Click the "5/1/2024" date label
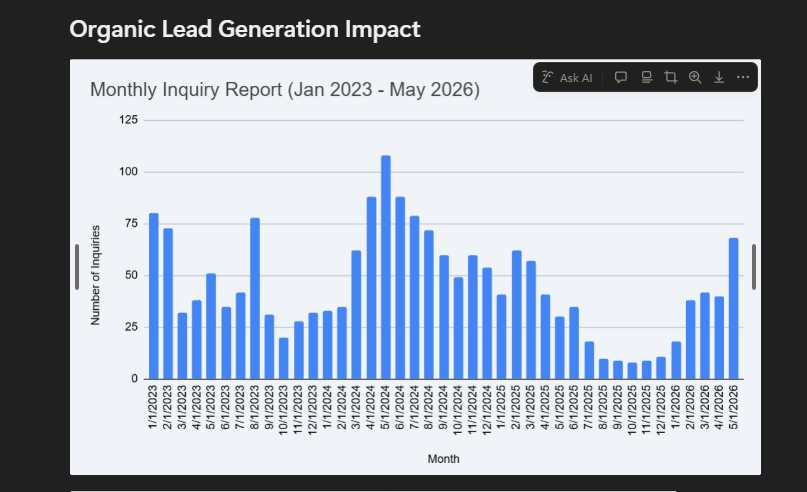This screenshot has height=492, width=807. coord(385,407)
